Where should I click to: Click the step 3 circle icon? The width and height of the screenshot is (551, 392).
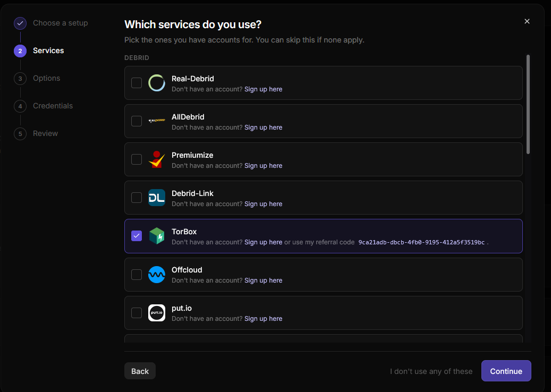point(20,78)
